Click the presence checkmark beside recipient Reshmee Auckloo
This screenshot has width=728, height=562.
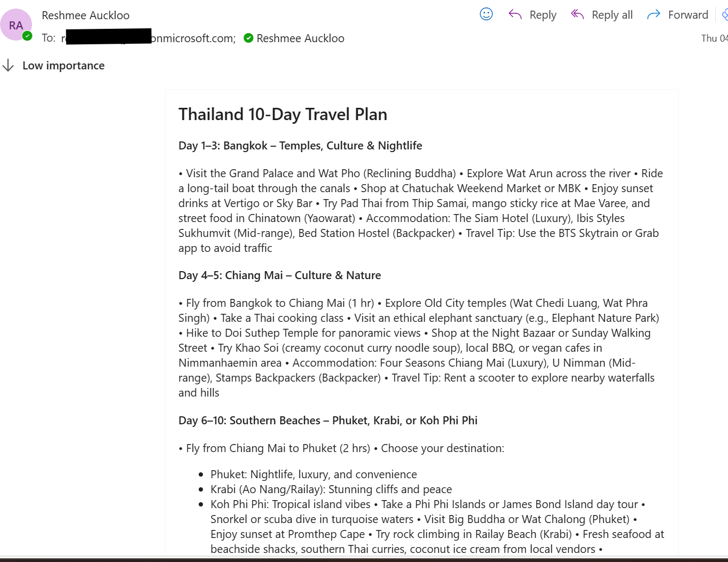tap(248, 38)
